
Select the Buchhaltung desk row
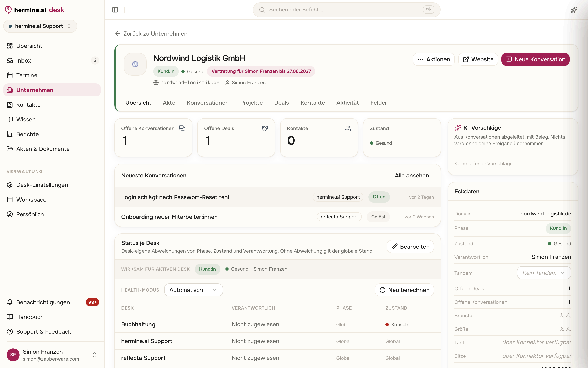point(277,324)
